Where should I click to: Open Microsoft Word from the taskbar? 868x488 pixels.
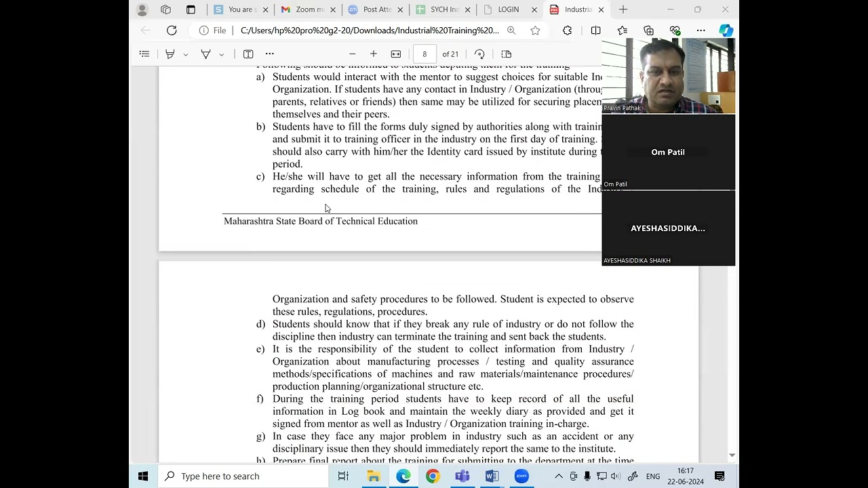tap(492, 476)
